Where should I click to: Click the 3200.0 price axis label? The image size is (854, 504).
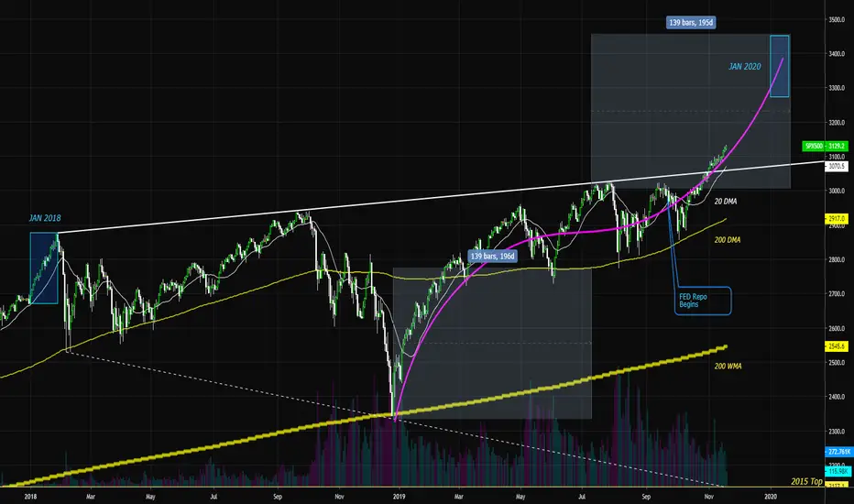tap(837, 123)
